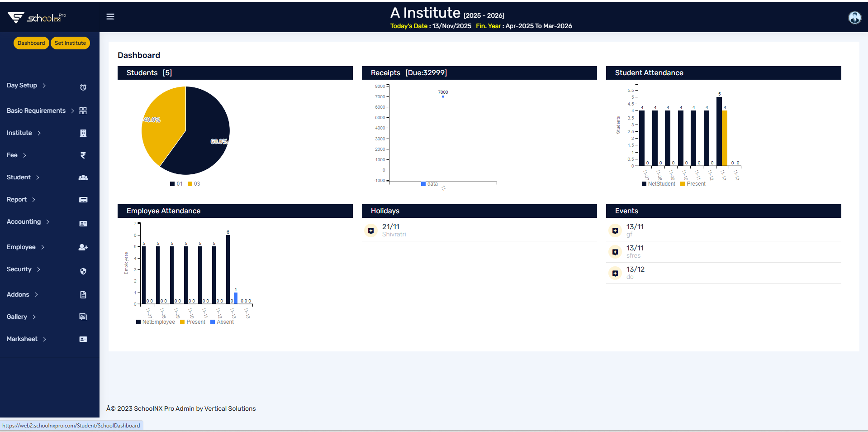868x432 pixels.
Task: Click the Student group icon
Action: pyautogui.click(x=83, y=178)
